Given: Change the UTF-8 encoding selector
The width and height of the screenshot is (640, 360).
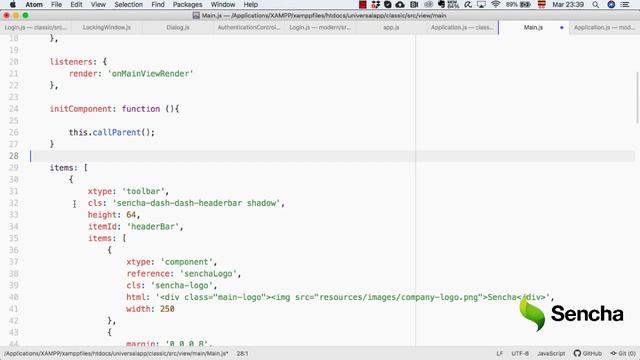Looking at the screenshot, I should pyautogui.click(x=520, y=353).
